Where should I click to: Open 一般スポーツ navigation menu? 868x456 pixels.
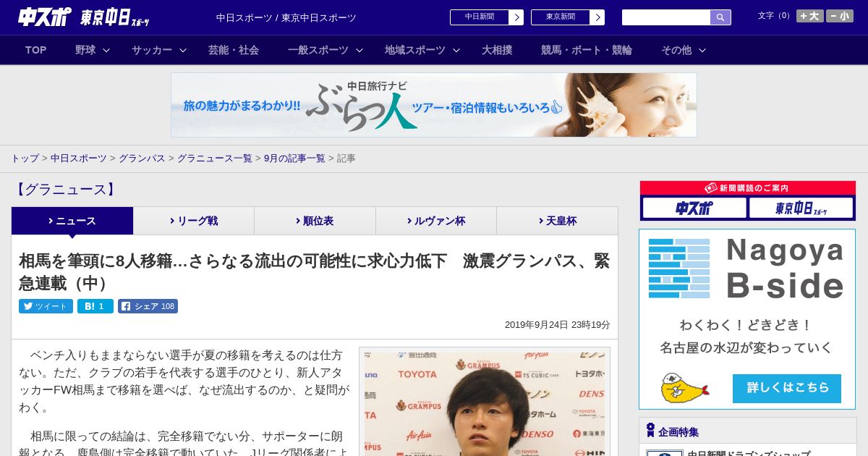coord(318,50)
